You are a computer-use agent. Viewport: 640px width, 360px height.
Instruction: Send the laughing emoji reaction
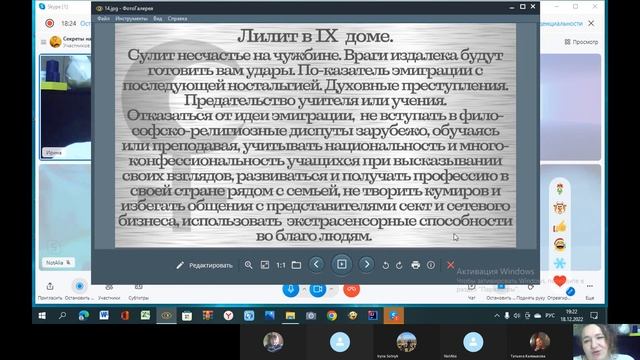tap(560, 244)
